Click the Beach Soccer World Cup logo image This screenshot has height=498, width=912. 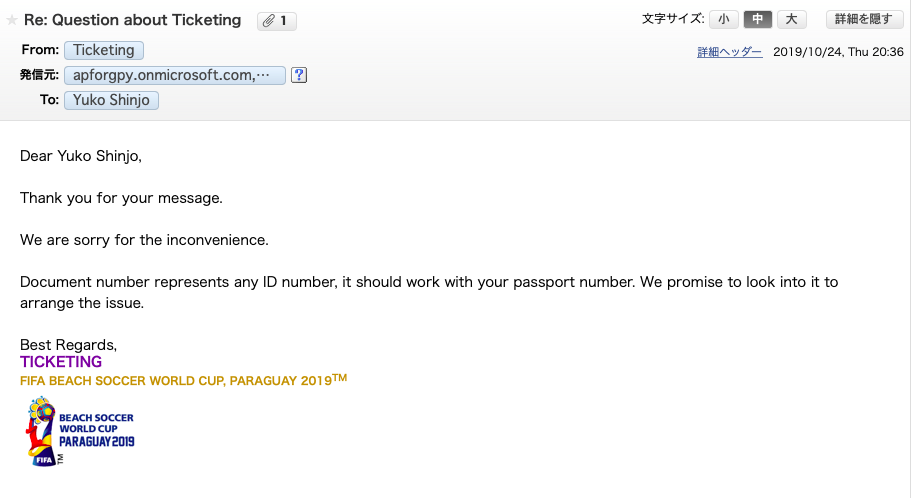coord(80,432)
